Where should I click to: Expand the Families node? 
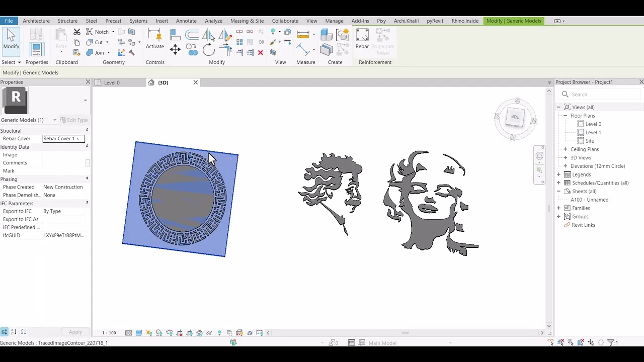tap(558, 208)
